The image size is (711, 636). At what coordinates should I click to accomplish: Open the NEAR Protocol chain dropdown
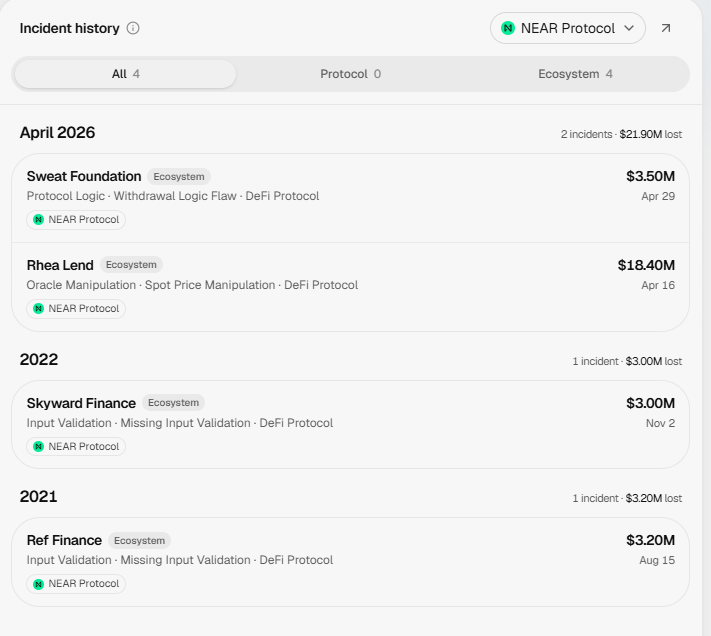(x=568, y=28)
